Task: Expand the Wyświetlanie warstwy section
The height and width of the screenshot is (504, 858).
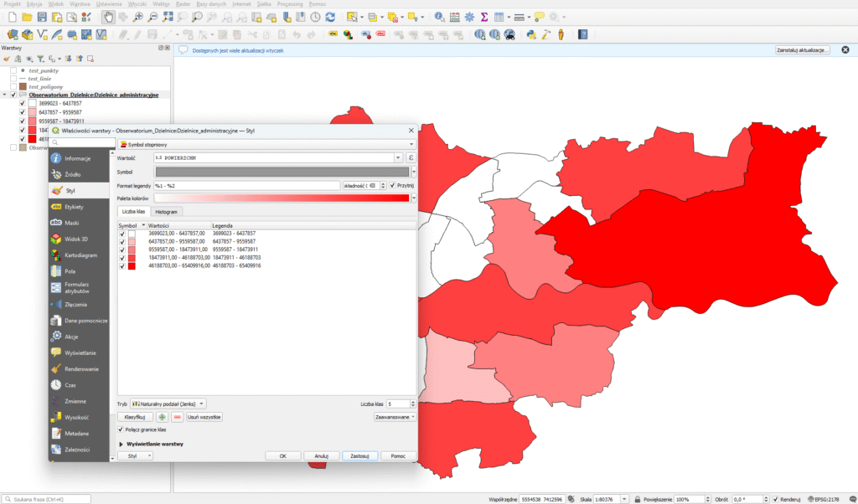Action: pos(122,444)
